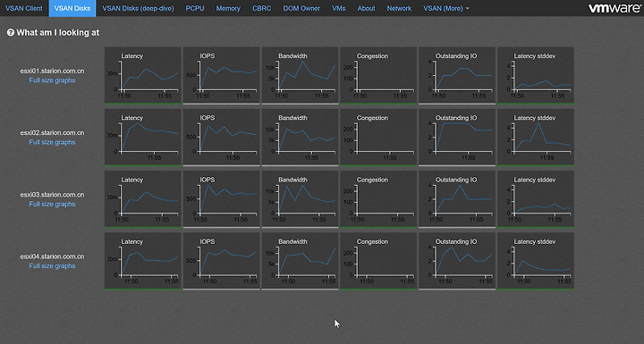Select the esxi01.starion.com.cn host name
The height and width of the screenshot is (344, 644).
point(52,71)
